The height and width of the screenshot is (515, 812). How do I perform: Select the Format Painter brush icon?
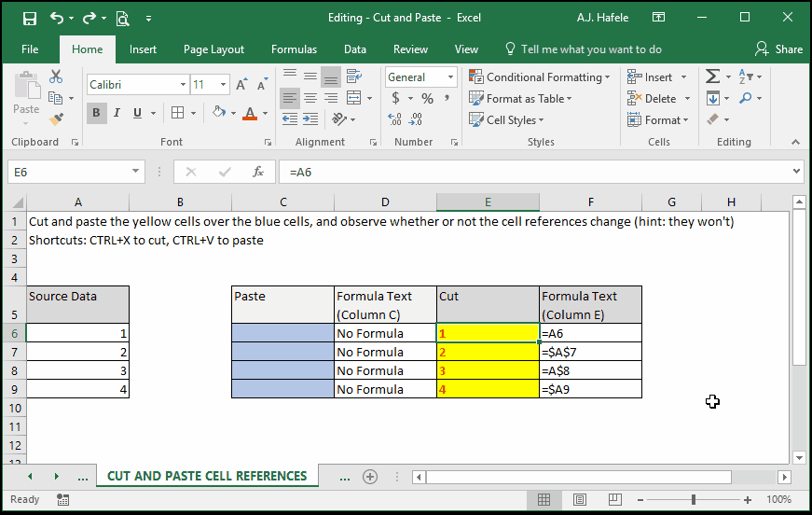56,119
